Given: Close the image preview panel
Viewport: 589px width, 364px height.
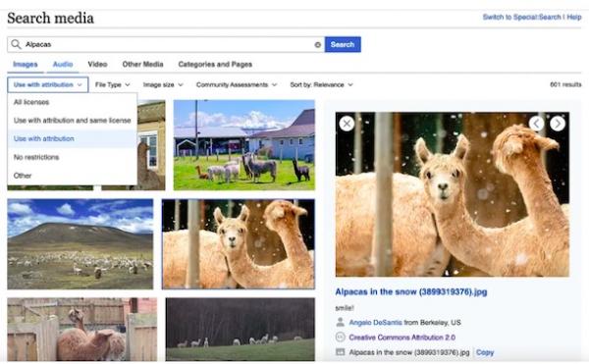Looking at the screenshot, I should 347,124.
